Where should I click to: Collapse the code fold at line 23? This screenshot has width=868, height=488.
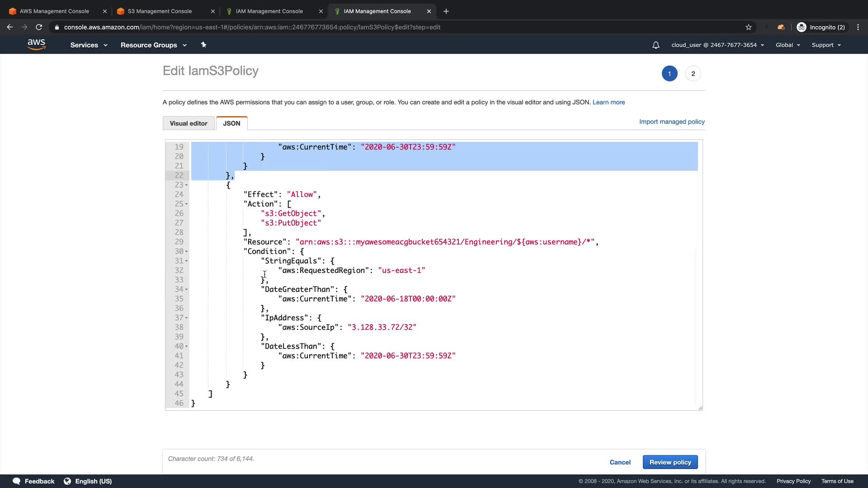[186, 185]
